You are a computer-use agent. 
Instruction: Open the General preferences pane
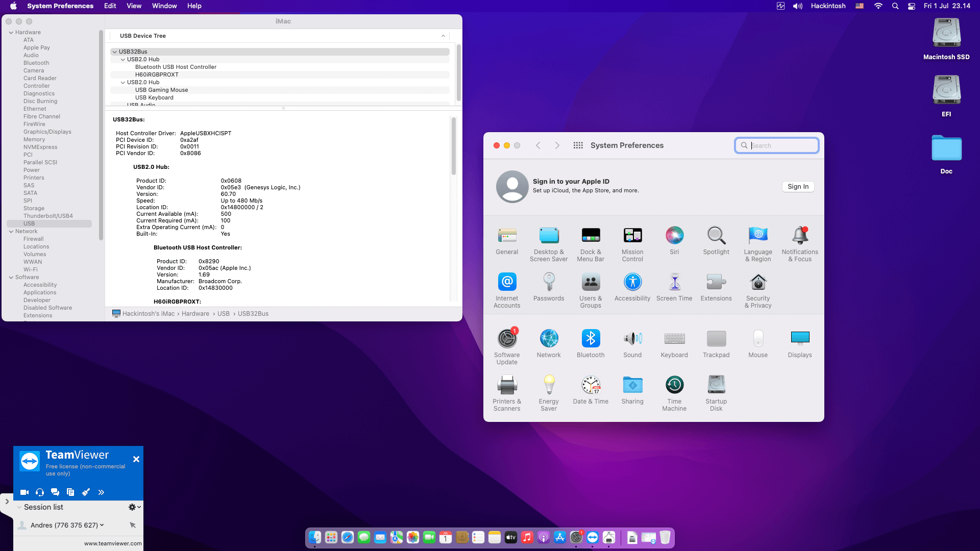click(x=507, y=241)
